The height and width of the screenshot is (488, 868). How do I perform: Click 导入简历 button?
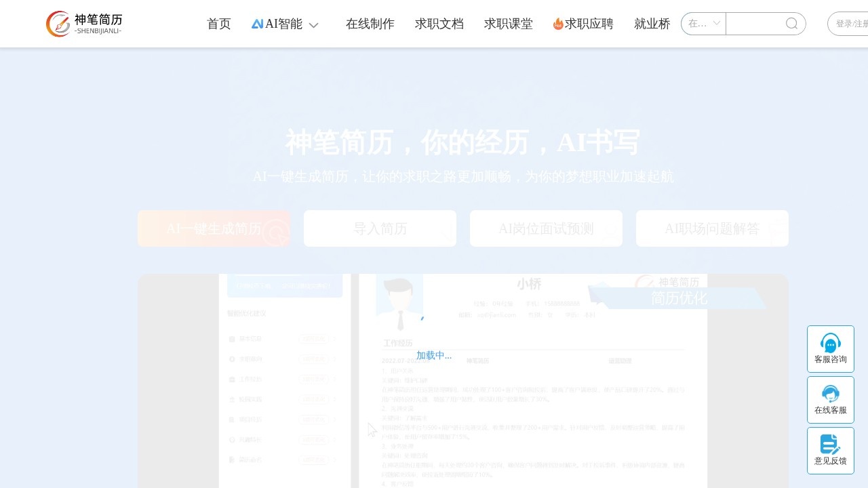380,228
